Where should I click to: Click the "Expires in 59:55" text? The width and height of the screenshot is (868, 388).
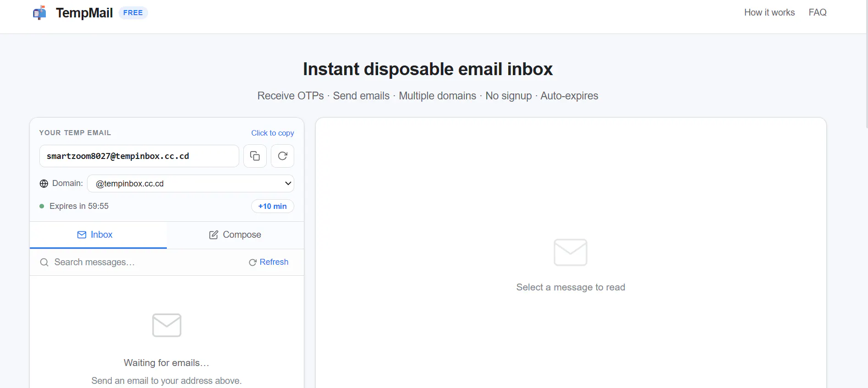pos(79,206)
